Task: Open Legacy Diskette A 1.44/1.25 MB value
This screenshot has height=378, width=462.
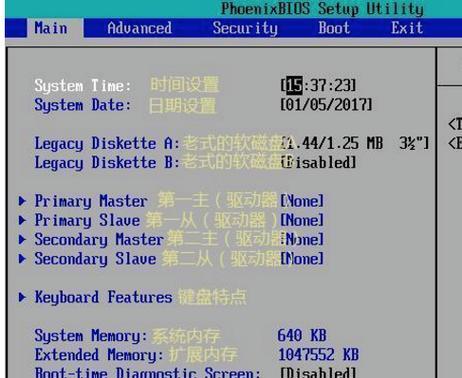Action: [355, 143]
